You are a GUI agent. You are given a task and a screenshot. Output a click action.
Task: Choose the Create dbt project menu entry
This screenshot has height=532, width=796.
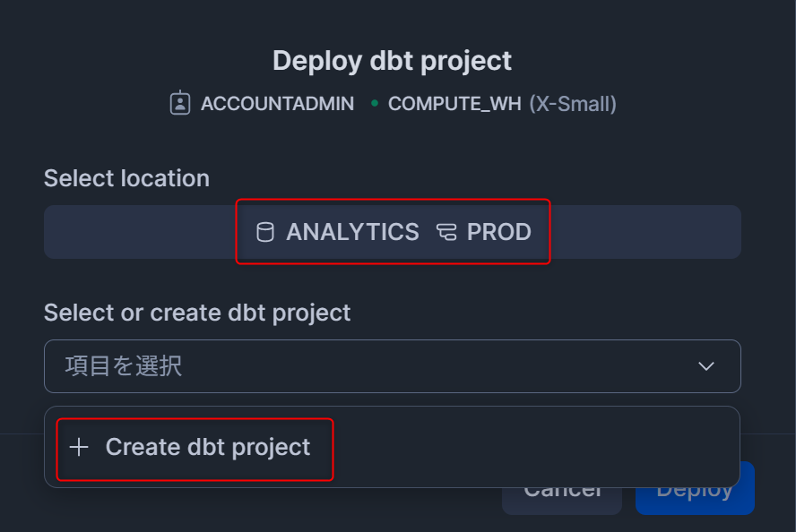click(195, 449)
